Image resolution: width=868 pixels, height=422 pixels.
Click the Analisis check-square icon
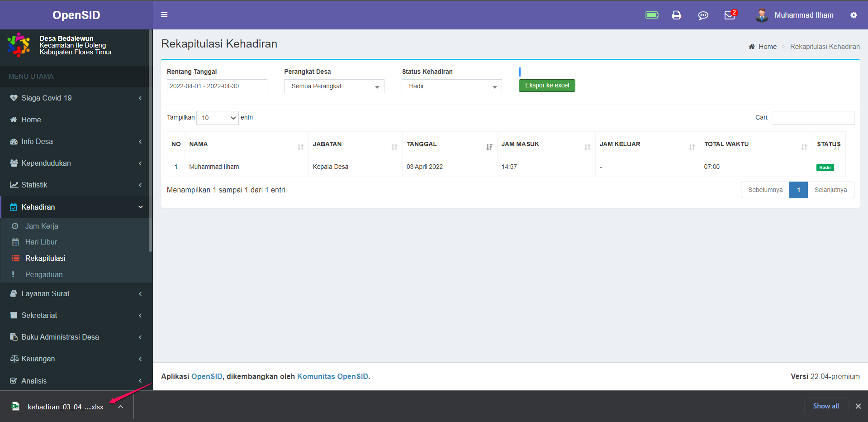(x=14, y=381)
